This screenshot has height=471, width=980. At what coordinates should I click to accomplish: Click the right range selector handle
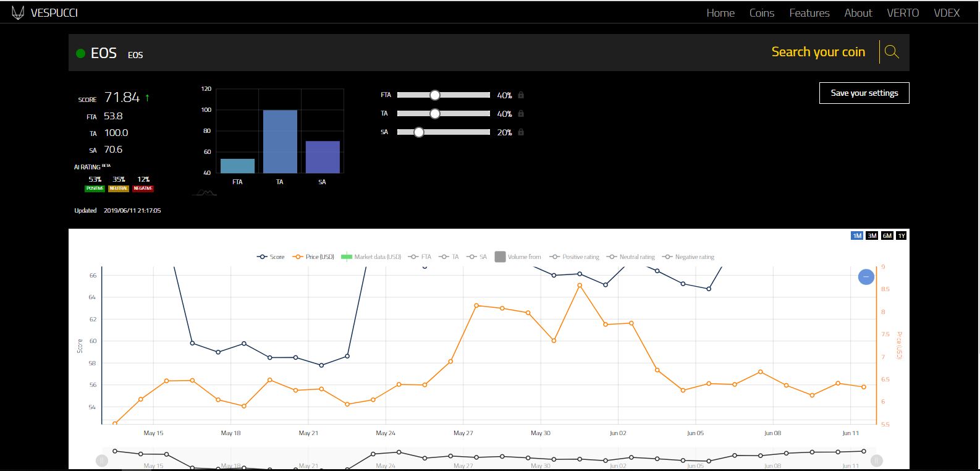[x=876, y=460]
